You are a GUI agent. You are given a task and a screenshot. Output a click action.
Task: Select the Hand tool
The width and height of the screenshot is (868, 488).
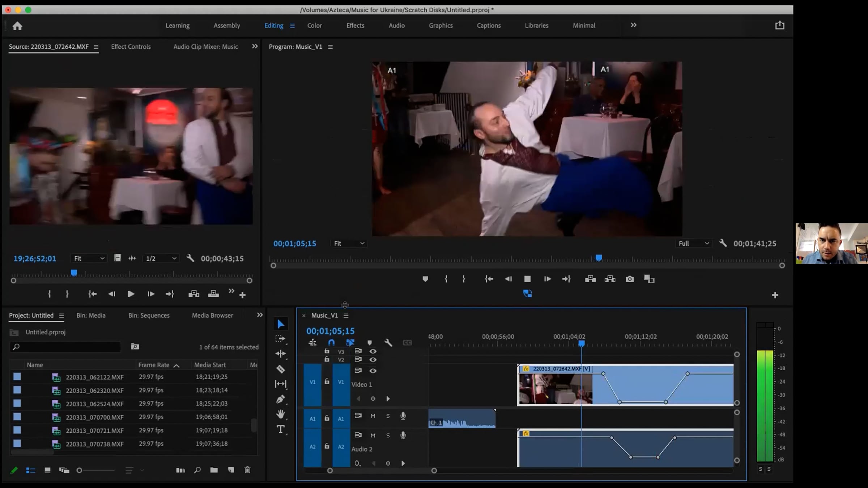[281, 414]
